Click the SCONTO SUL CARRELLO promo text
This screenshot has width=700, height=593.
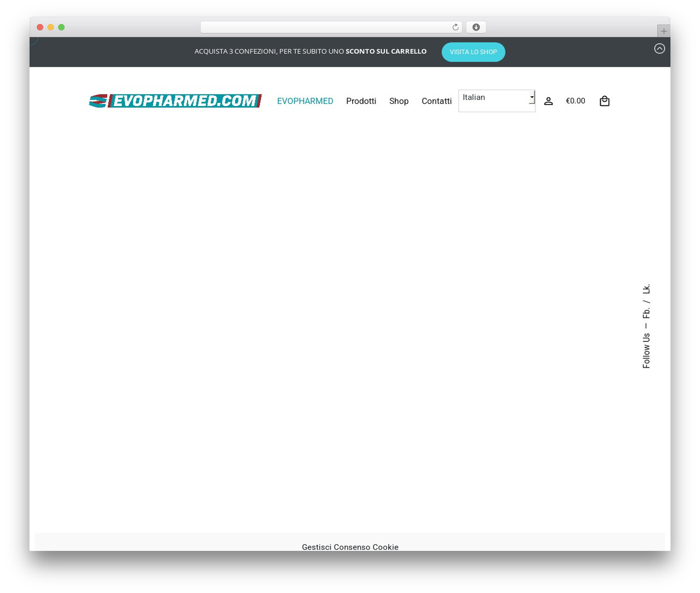386,51
